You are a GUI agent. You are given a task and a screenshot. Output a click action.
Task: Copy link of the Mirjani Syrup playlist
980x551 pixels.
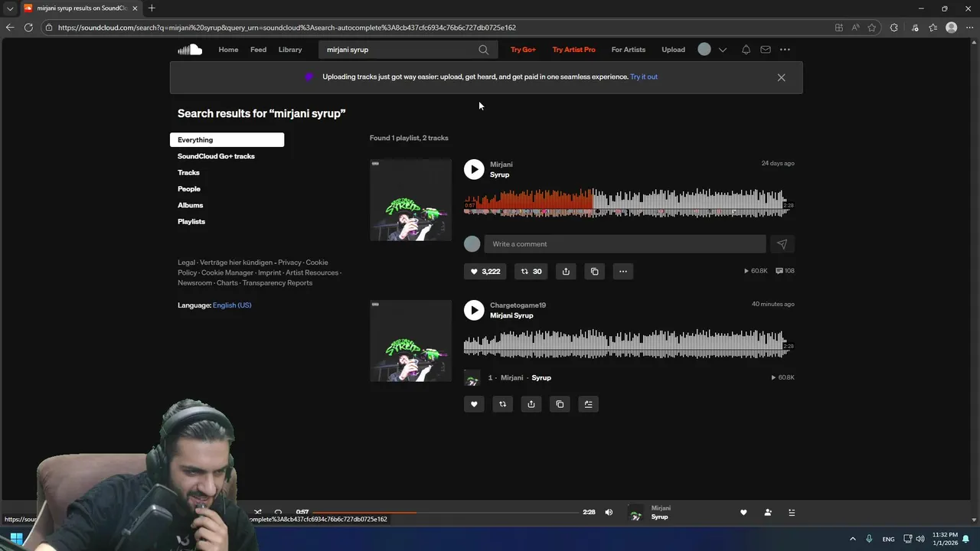click(560, 404)
